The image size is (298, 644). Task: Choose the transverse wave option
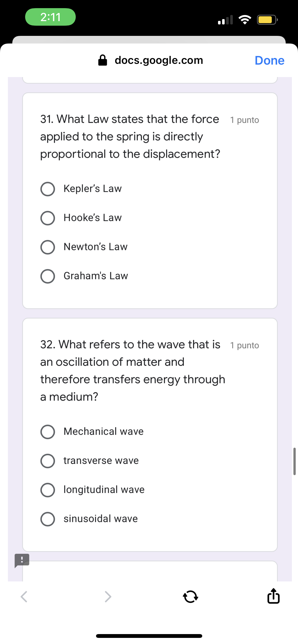click(x=48, y=461)
